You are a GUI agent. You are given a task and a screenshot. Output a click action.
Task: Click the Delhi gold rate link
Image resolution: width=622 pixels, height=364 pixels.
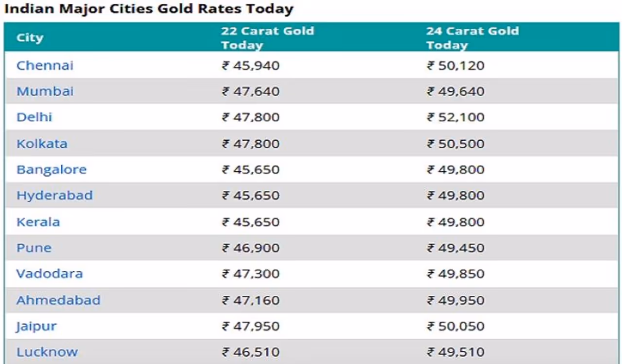[x=34, y=117]
